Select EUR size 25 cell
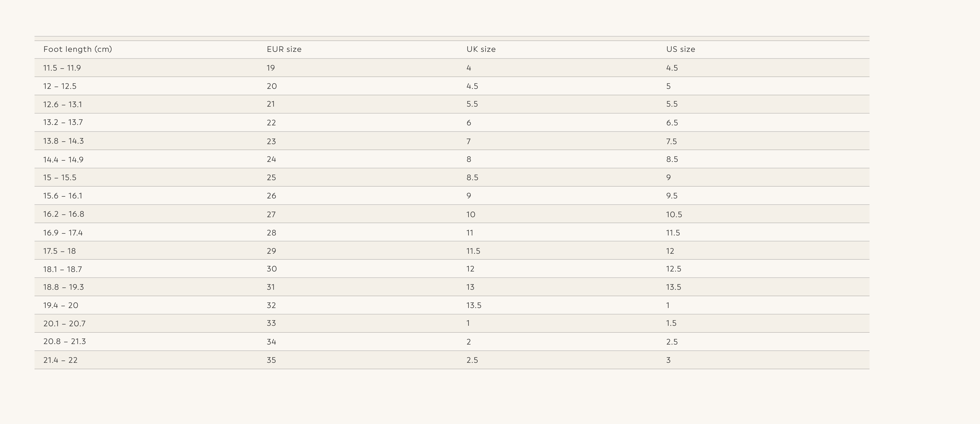 pyautogui.click(x=271, y=178)
